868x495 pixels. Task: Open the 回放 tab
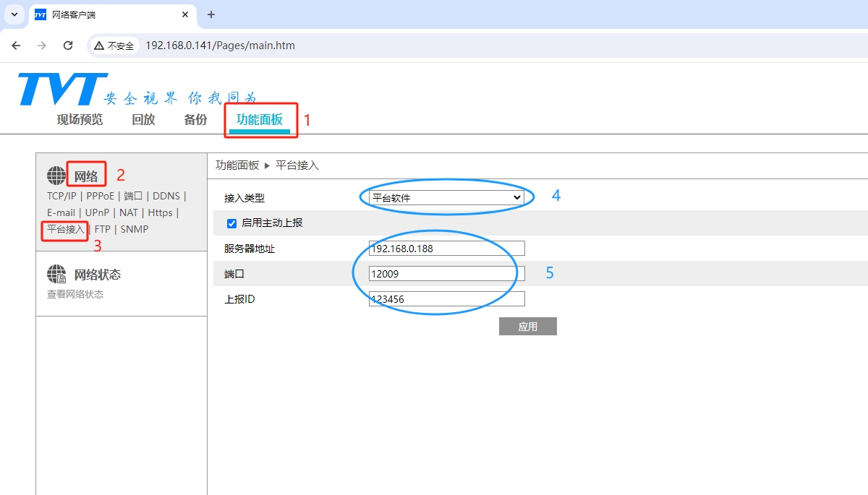point(143,120)
